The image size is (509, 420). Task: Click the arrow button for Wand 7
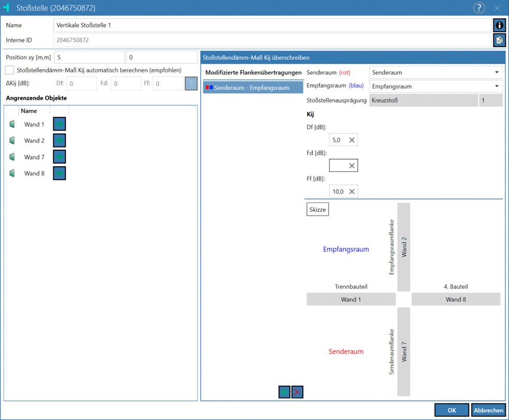pyautogui.click(x=60, y=156)
